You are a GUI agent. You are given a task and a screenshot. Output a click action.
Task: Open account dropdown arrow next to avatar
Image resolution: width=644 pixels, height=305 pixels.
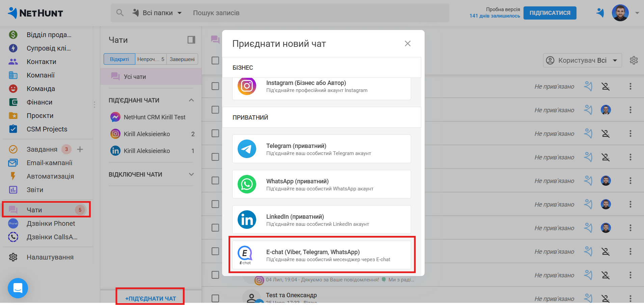click(x=637, y=13)
